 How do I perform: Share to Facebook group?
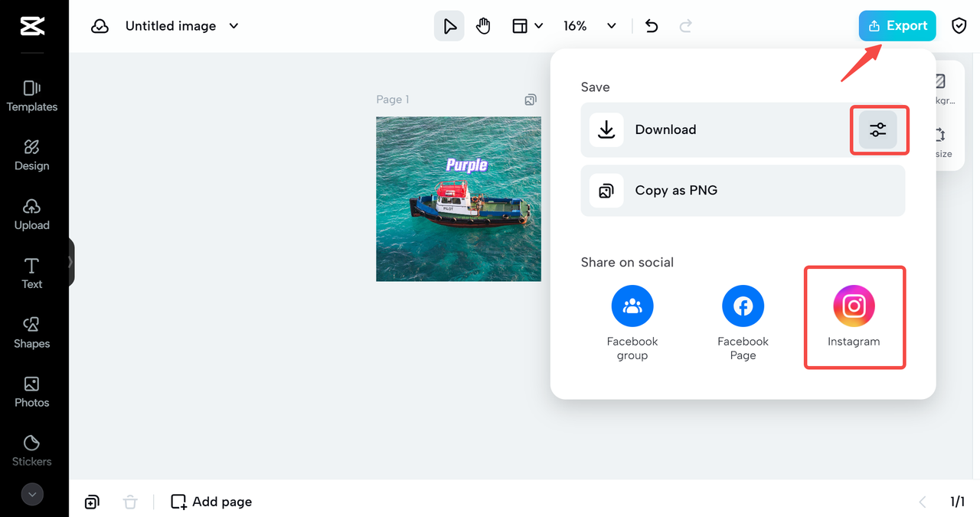click(632, 322)
